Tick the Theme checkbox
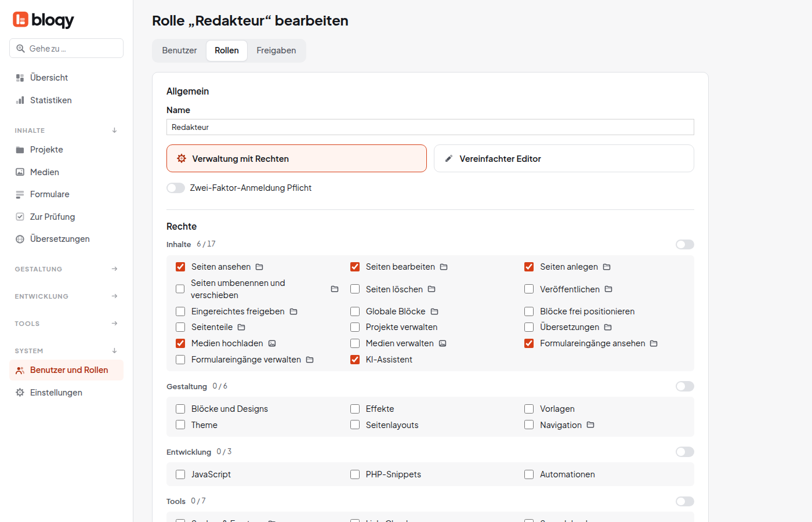Image resolution: width=812 pixels, height=522 pixels. pos(180,425)
